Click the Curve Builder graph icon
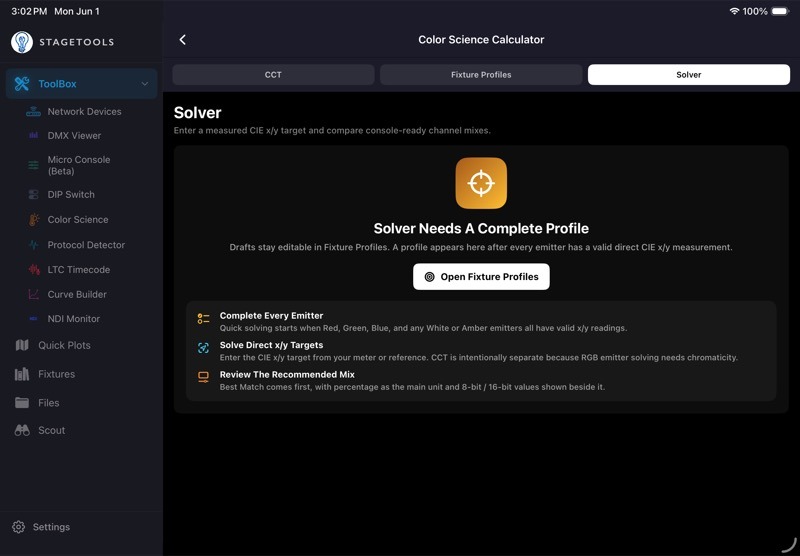800x556 pixels. [x=33, y=294]
